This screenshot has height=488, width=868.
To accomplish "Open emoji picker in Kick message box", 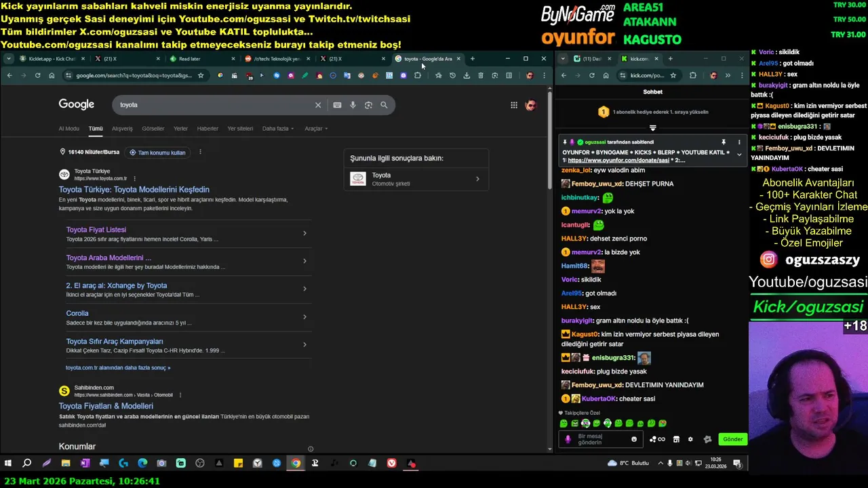I will tap(634, 439).
